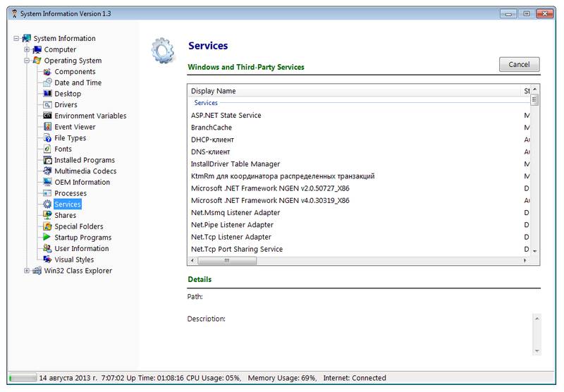Click the Internet: Connected status text
The width and height of the screenshot is (564, 392).
355,378
